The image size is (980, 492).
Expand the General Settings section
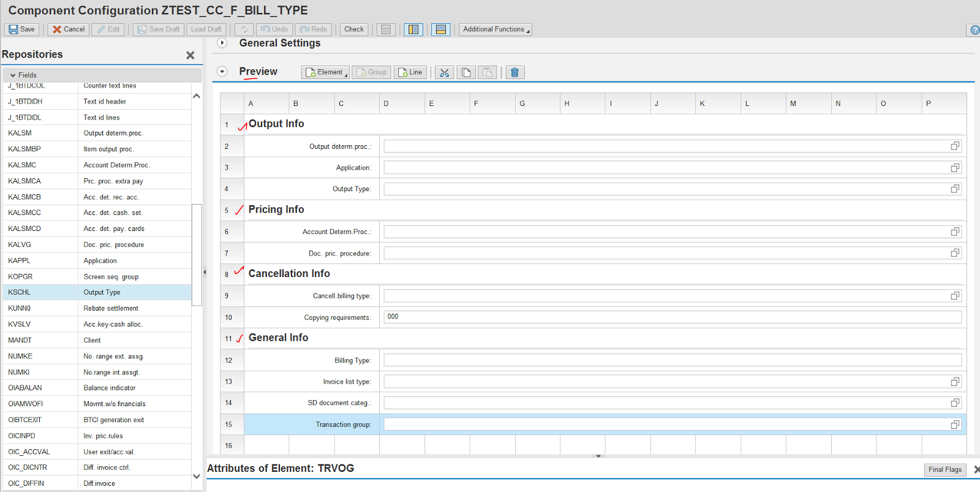(222, 43)
